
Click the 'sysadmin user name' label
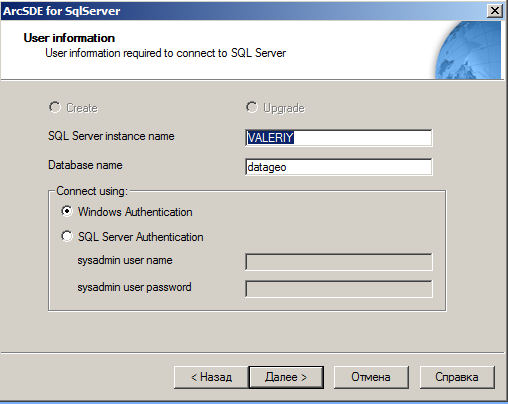(125, 260)
